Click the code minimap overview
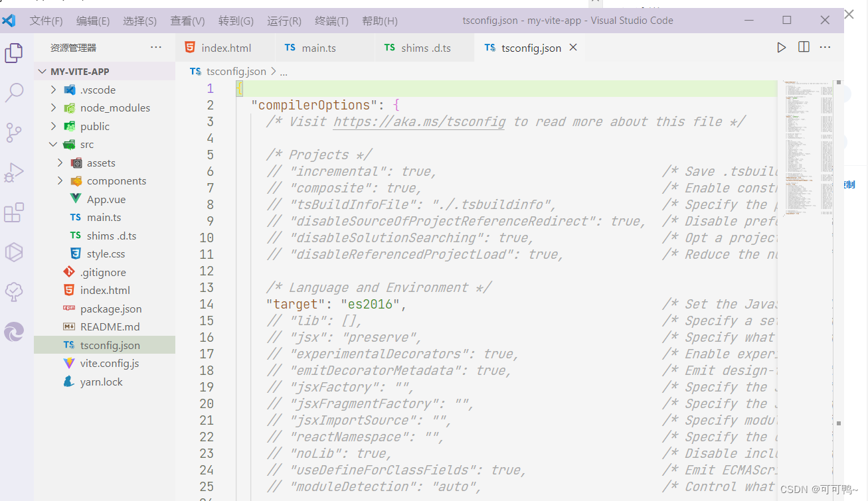Screen dimensions: 868x501 808,149
